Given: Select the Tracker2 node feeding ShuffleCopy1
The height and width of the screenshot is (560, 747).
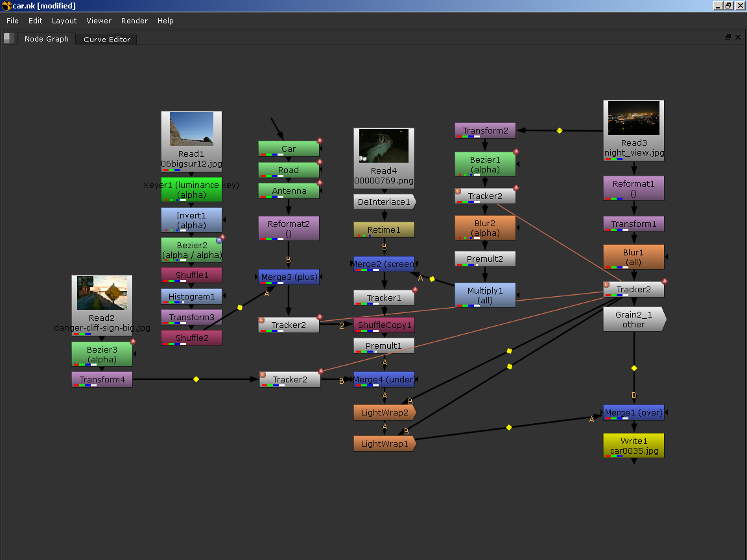Looking at the screenshot, I should pos(289,325).
